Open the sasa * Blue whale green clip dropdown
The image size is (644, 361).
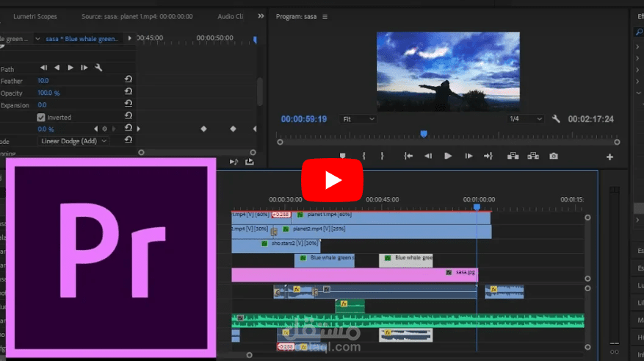(x=37, y=39)
